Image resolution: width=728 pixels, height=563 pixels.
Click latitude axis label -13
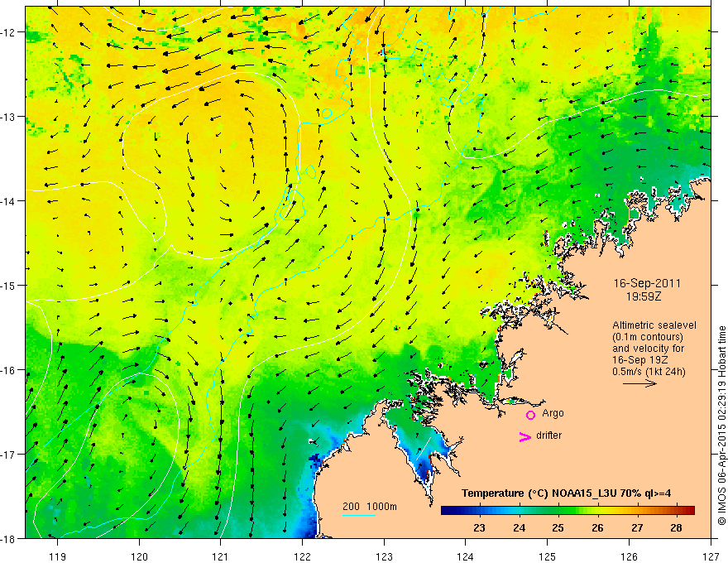[9, 117]
